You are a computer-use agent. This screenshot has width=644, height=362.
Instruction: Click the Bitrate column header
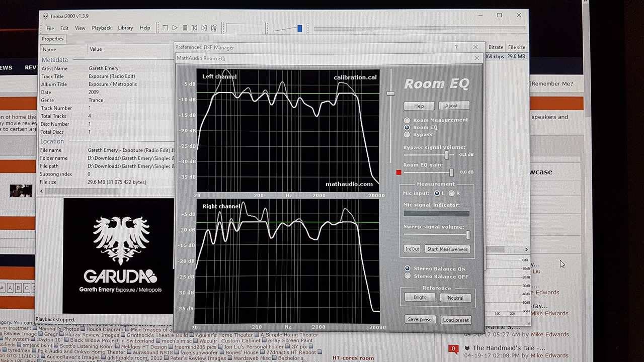point(496,47)
